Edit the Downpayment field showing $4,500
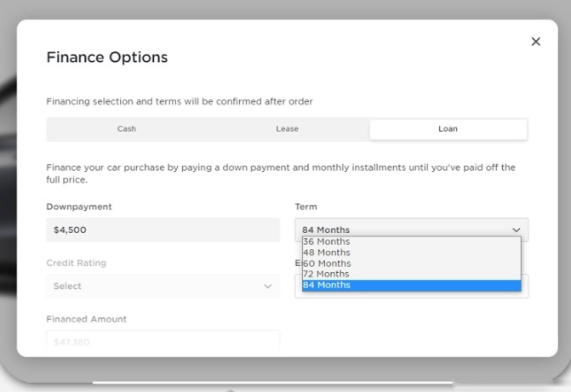 [x=163, y=230]
